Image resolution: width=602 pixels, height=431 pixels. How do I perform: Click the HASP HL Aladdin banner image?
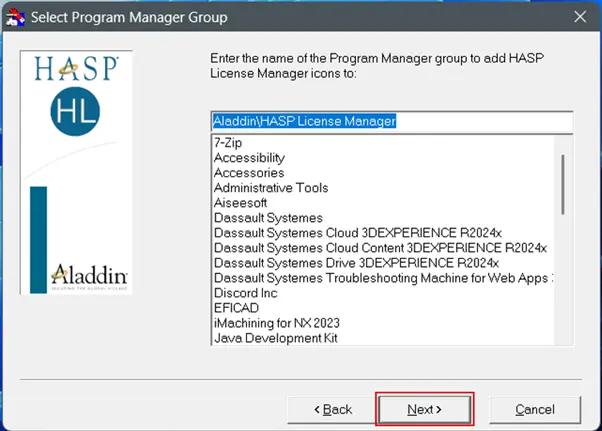point(76,172)
